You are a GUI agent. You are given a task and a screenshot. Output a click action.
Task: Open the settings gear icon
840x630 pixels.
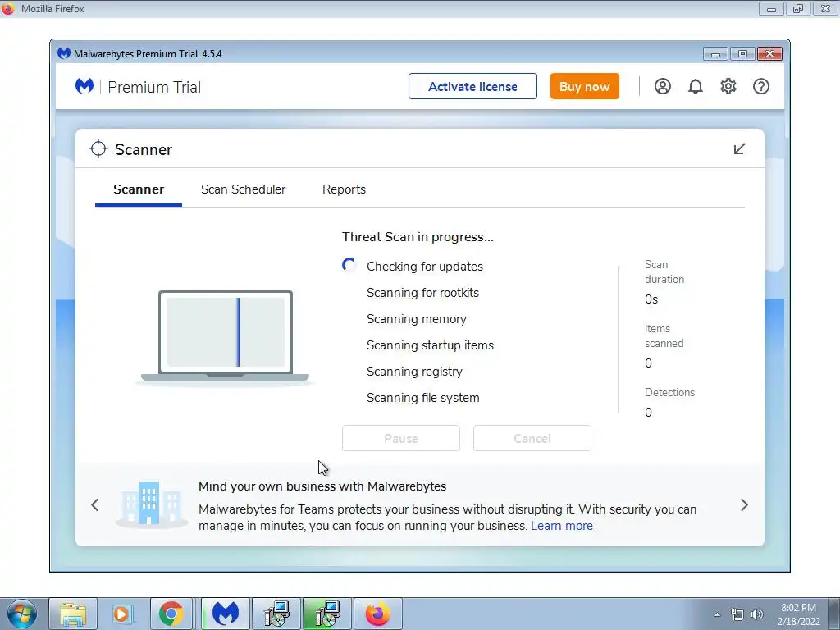click(728, 86)
